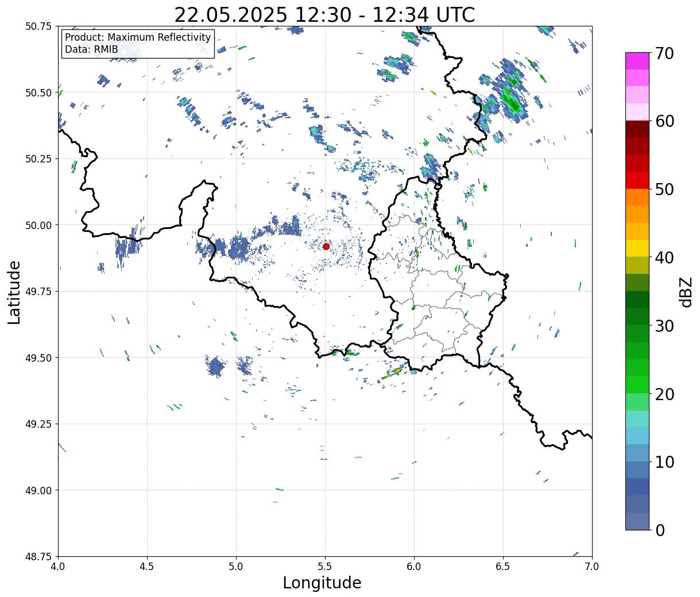Click the 48.75 latitude tick label

38,557
